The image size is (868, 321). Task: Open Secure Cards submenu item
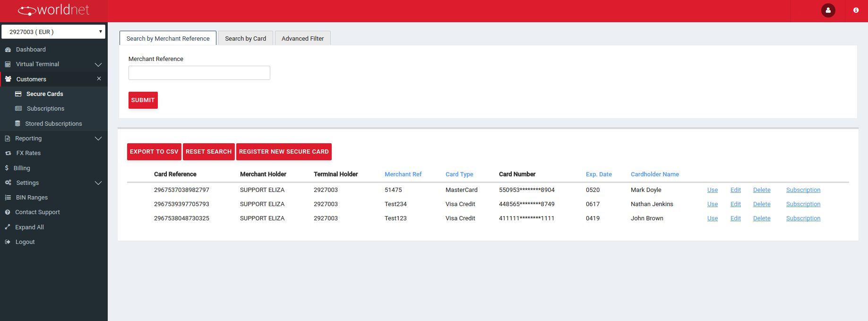[44, 94]
